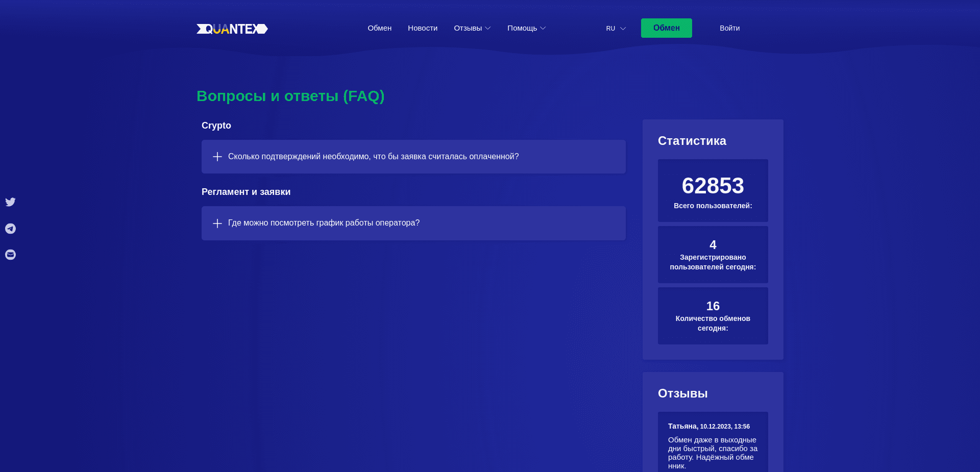Screen dimensions: 980x472
Task: Click the plus icon next to the Crypto question
Action: click(x=216, y=157)
